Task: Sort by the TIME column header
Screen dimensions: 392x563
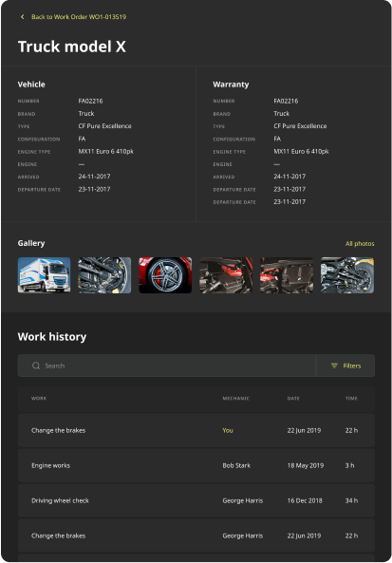Action: (351, 398)
